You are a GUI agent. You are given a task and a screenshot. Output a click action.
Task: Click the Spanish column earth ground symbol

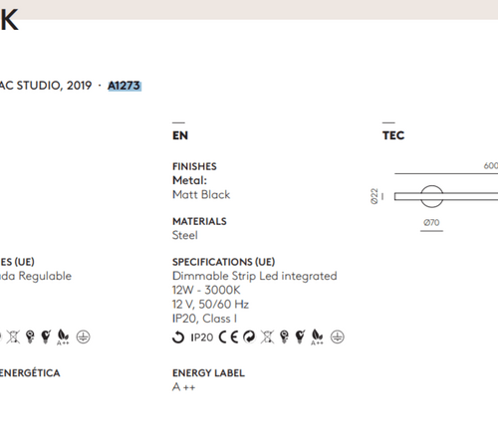click(83, 337)
